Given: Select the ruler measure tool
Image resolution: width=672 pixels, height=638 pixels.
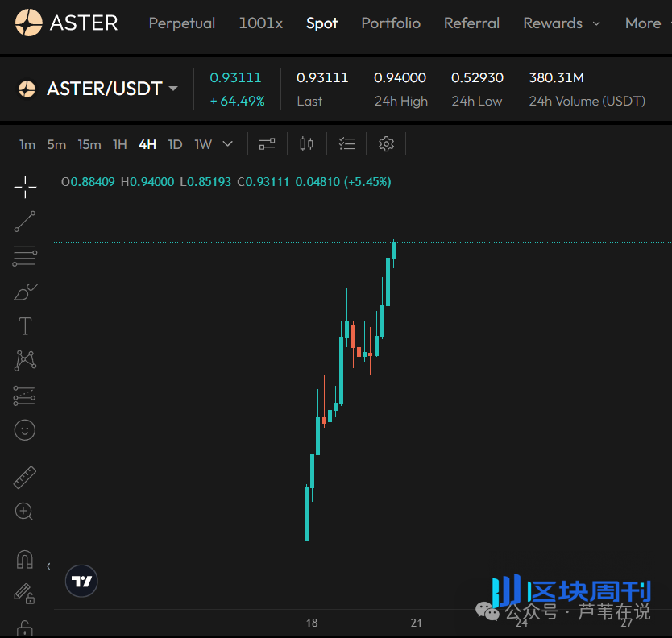Looking at the screenshot, I should (25, 478).
